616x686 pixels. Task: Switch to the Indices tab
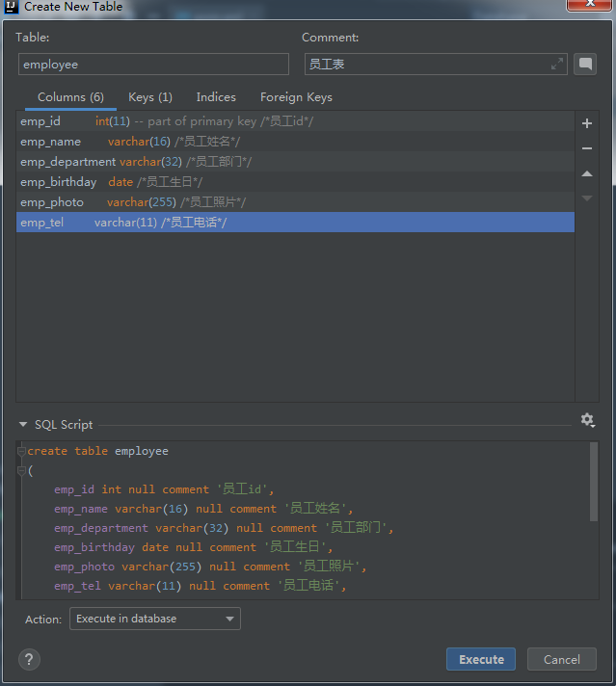tap(216, 97)
